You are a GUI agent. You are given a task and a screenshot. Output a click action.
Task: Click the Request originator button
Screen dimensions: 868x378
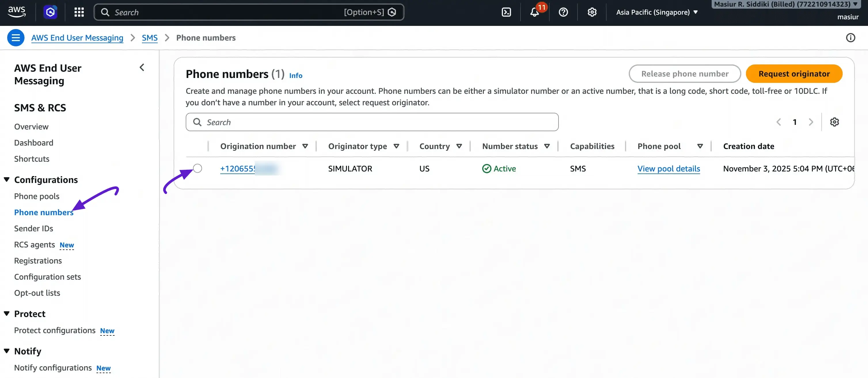[x=794, y=74]
